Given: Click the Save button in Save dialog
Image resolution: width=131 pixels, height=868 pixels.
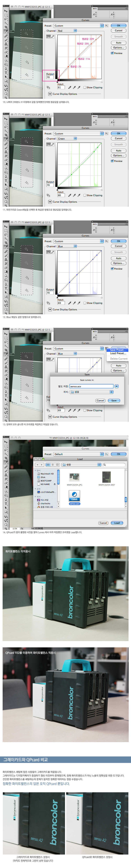Looking at the screenshot, I should [114, 401].
